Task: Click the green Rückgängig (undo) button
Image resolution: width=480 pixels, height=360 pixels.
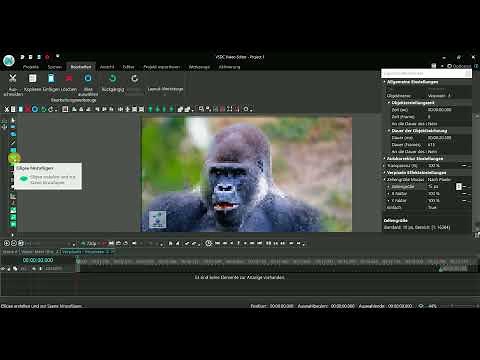Action: pos(113,82)
